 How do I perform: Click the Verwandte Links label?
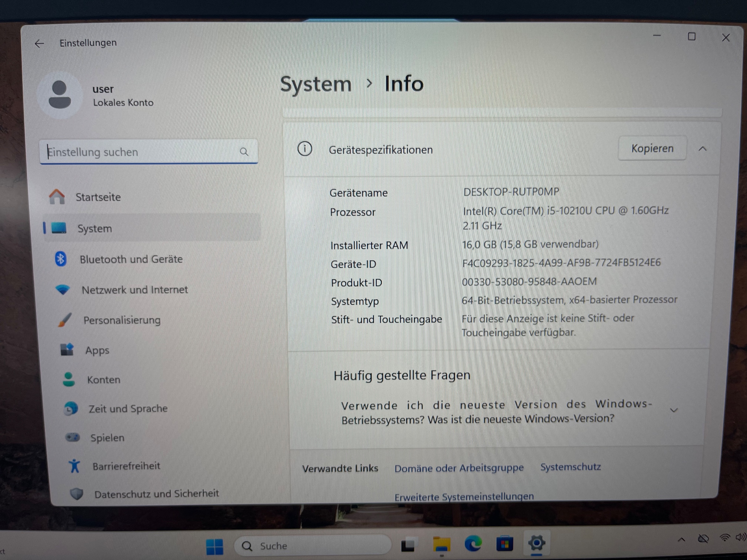point(340,469)
